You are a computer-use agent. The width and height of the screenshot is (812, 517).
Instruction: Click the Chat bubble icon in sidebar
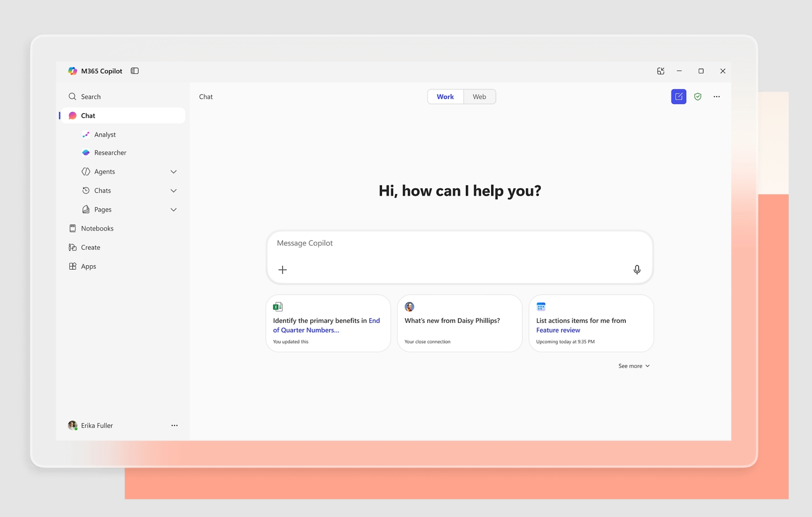pyautogui.click(x=72, y=115)
